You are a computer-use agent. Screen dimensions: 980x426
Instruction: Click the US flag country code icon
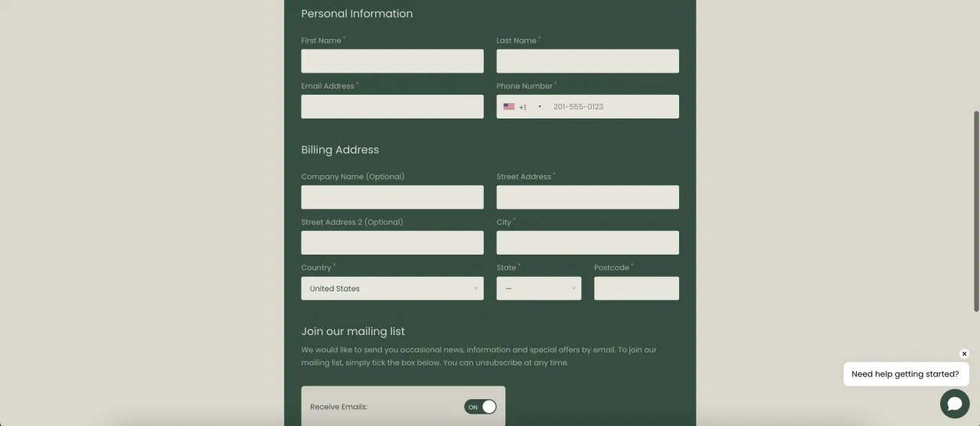[509, 107]
